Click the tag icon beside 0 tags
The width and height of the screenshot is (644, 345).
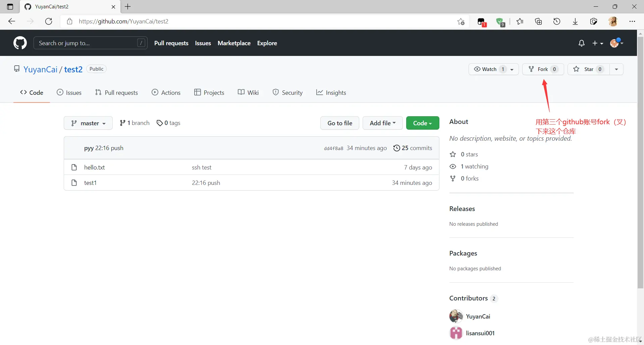(x=160, y=123)
